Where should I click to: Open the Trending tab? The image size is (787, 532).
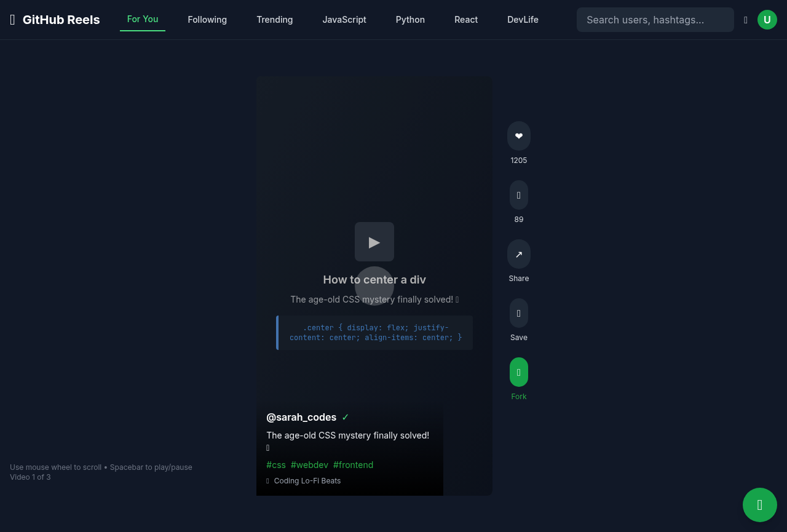pos(274,19)
